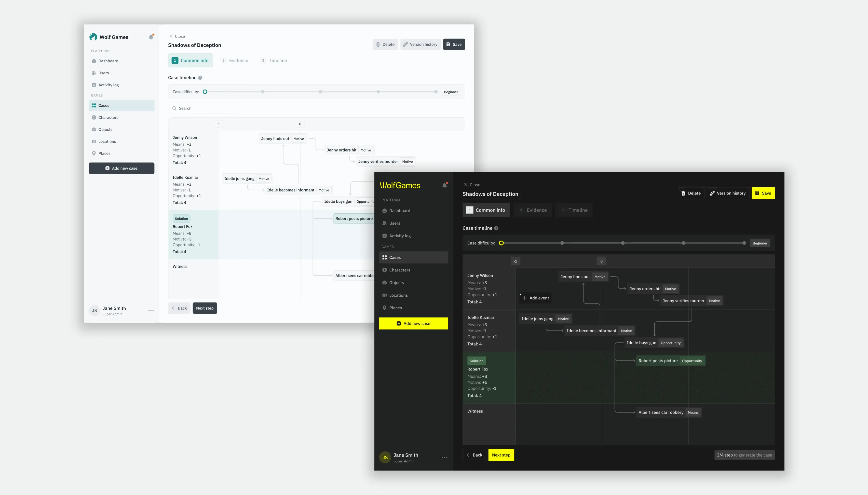Open Activity log in dark window sidebar
The height and width of the screenshot is (495, 868).
413,236
